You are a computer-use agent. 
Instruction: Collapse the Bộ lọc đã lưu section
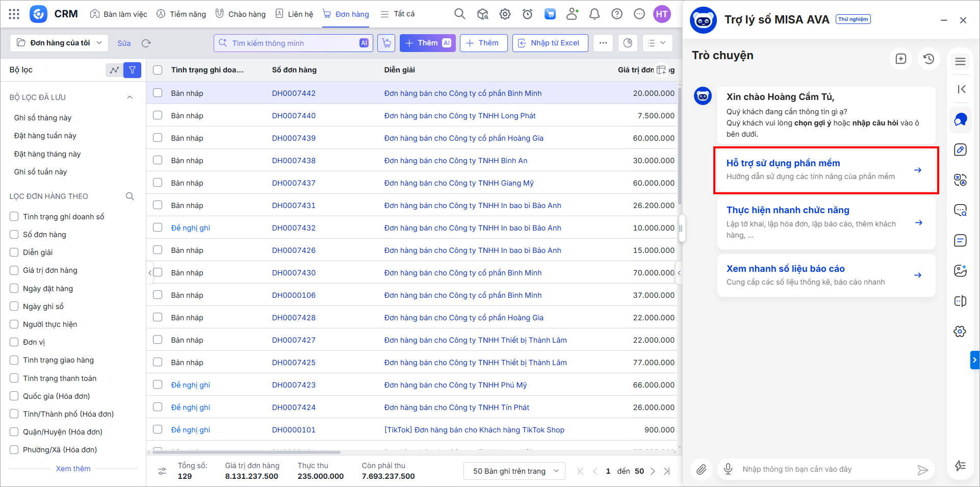tap(130, 97)
